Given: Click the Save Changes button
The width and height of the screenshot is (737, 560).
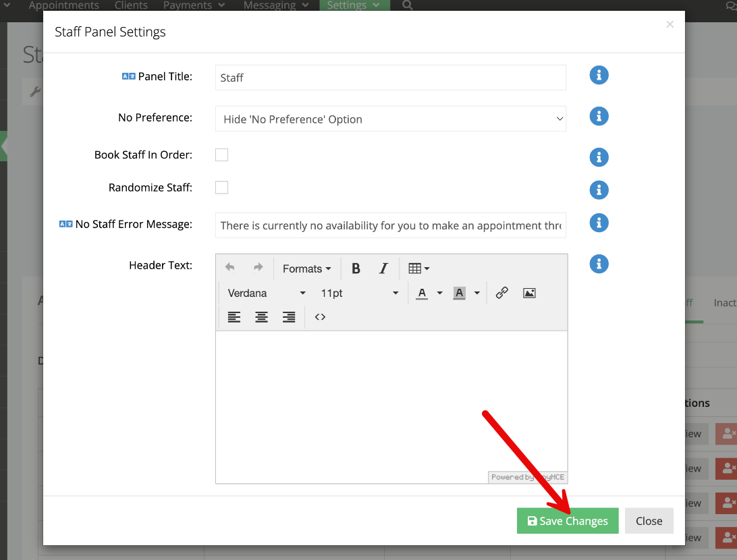Looking at the screenshot, I should point(568,521).
